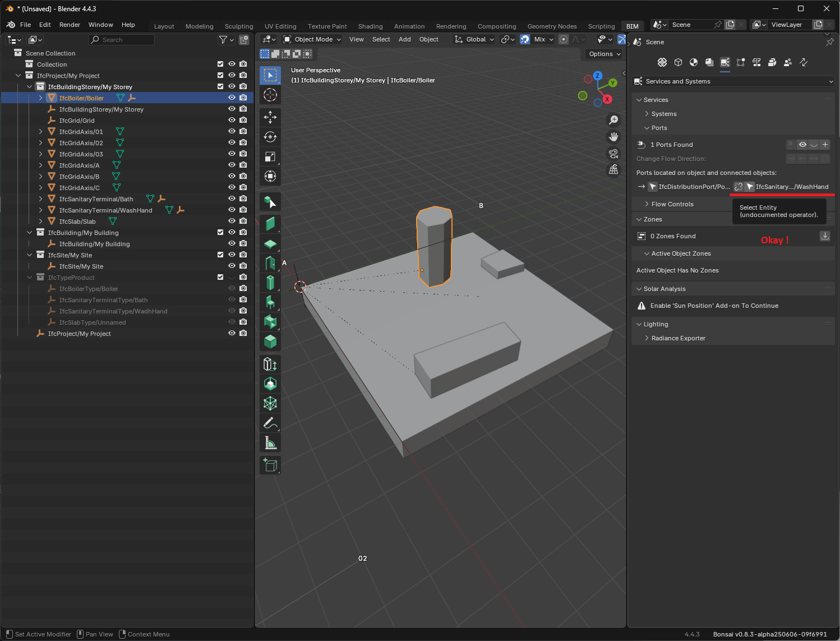Viewport: 840px width, 641px height.
Task: Choose the Move tool
Action: click(270, 117)
